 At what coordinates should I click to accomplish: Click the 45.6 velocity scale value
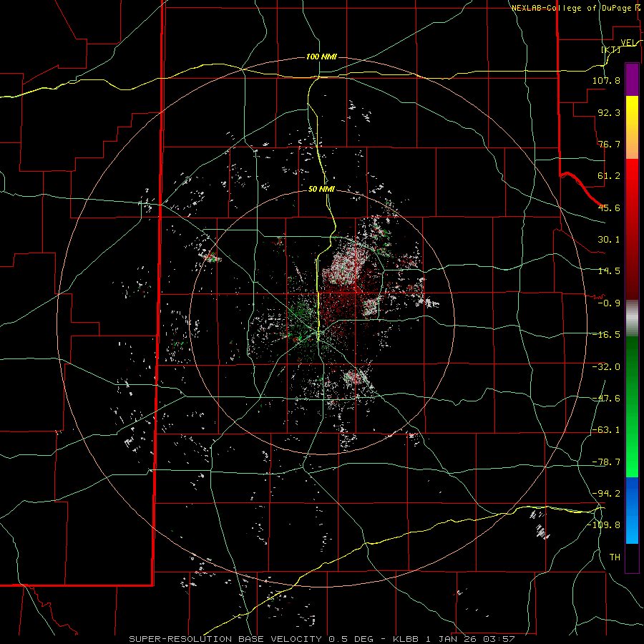point(609,208)
